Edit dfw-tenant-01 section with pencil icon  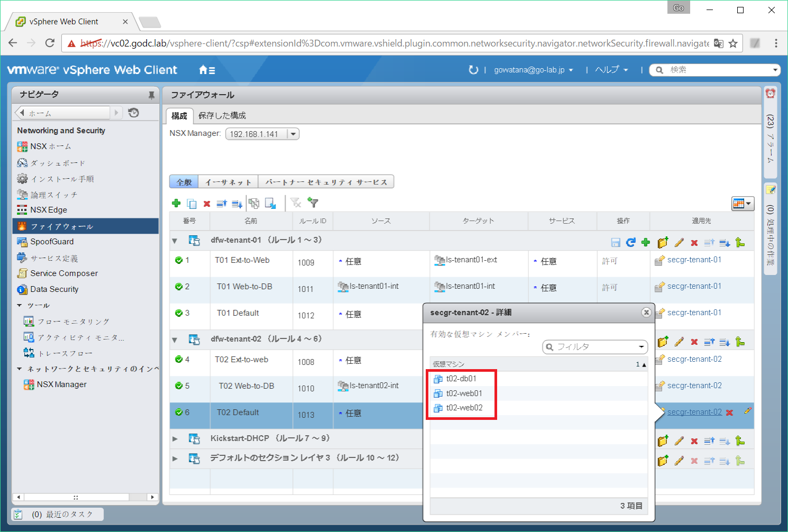[x=679, y=242]
